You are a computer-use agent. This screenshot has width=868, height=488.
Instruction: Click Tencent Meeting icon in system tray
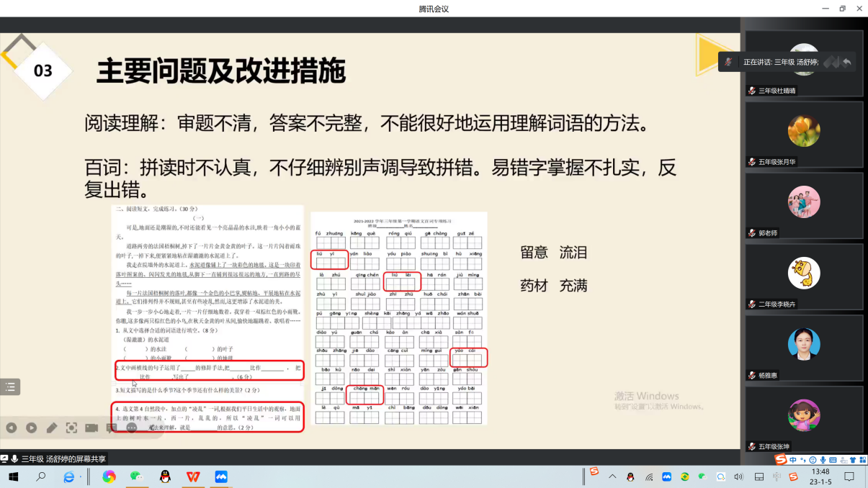[667, 476]
